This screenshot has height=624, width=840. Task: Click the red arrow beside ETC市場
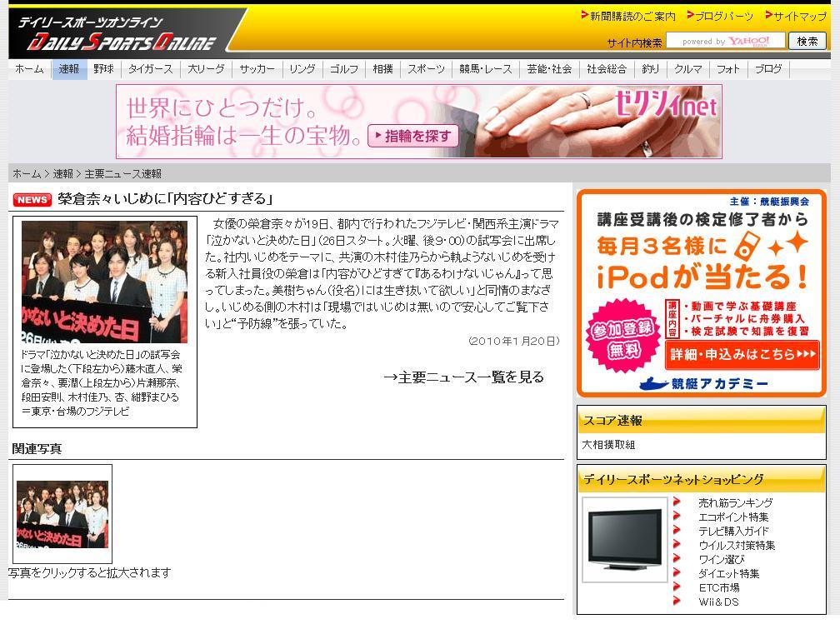[x=677, y=587]
